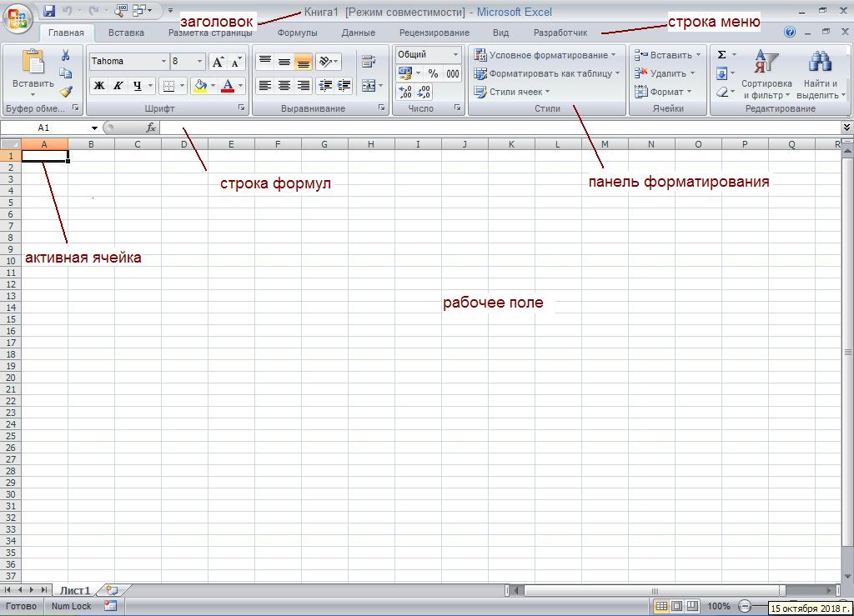Click the borders icon in the Шрифт group
This screenshot has height=616, width=854.
[x=169, y=86]
